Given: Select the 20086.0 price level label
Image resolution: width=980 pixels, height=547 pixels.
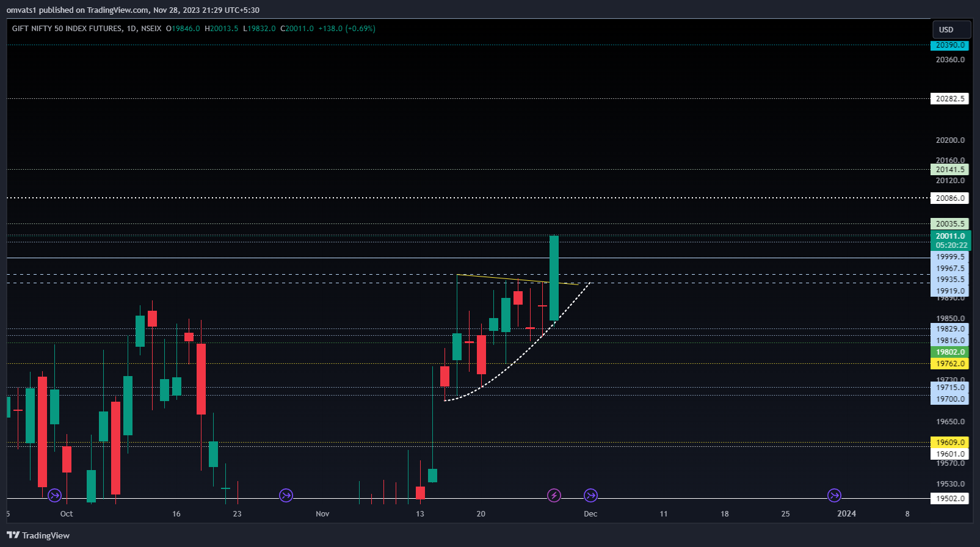Looking at the screenshot, I should (949, 198).
